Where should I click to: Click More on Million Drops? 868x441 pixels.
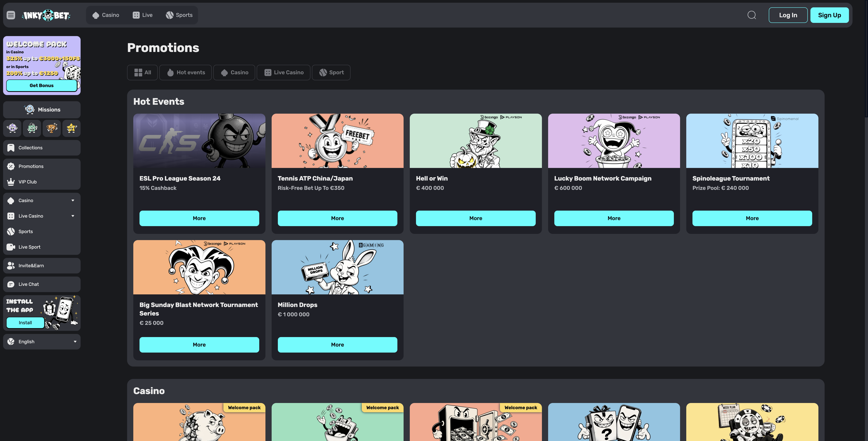click(x=337, y=345)
